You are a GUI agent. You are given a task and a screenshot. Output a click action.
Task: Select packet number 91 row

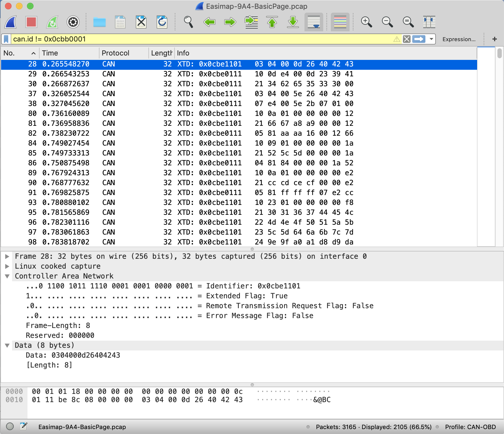pyautogui.click(x=239, y=193)
